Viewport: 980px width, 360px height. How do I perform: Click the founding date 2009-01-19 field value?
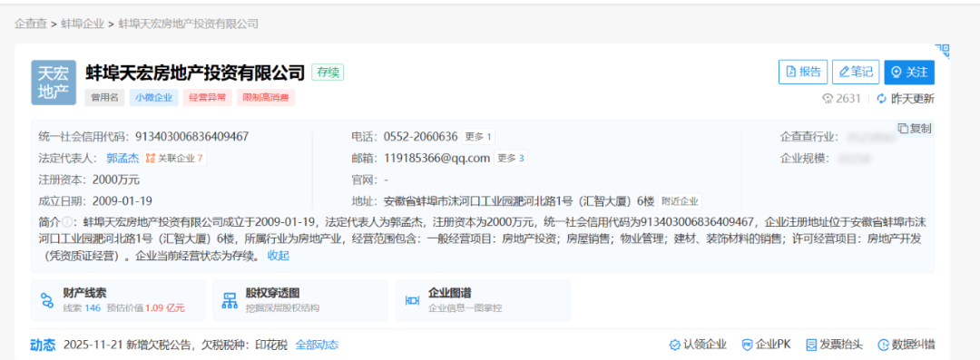click(x=122, y=201)
